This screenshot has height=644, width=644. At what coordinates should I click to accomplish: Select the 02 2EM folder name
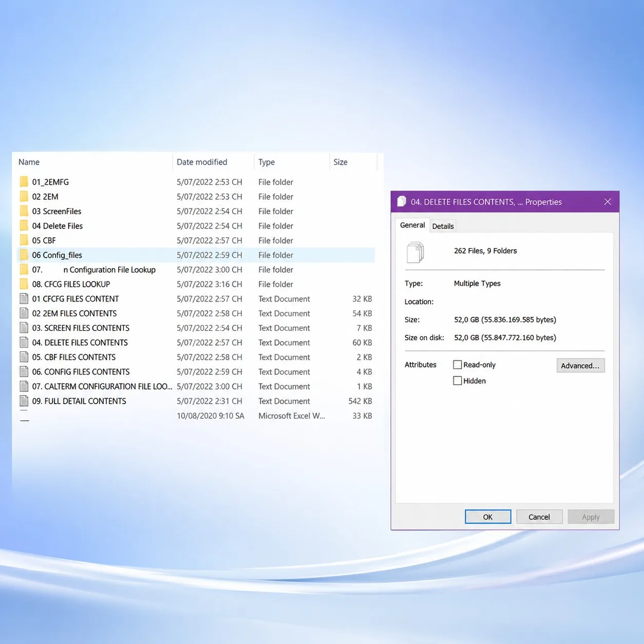[45, 196]
